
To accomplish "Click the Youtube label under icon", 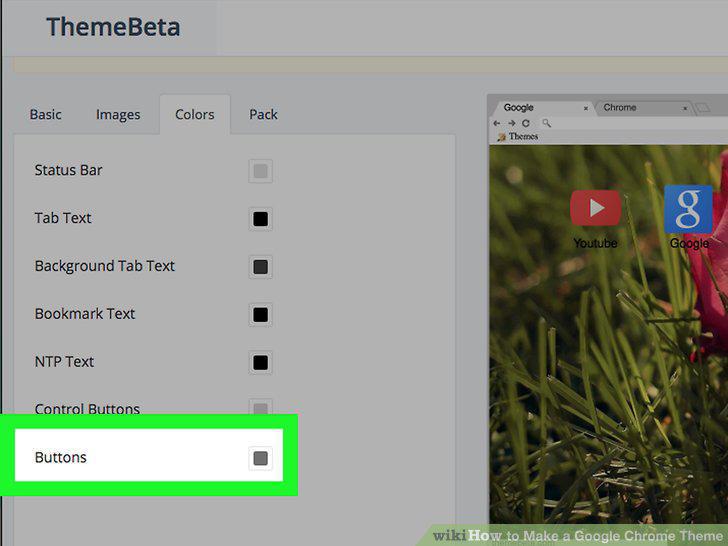I will pos(595,243).
